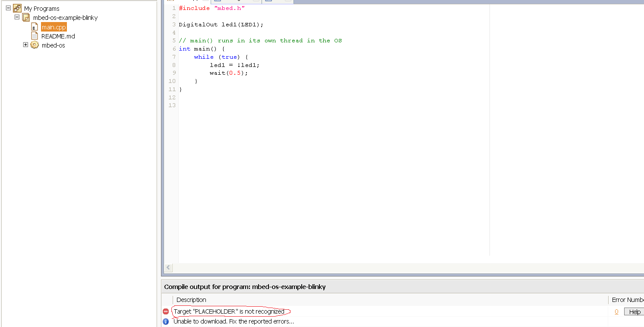This screenshot has width=644, height=327.
Task: Click the document icon beside README.md
Action: click(35, 36)
